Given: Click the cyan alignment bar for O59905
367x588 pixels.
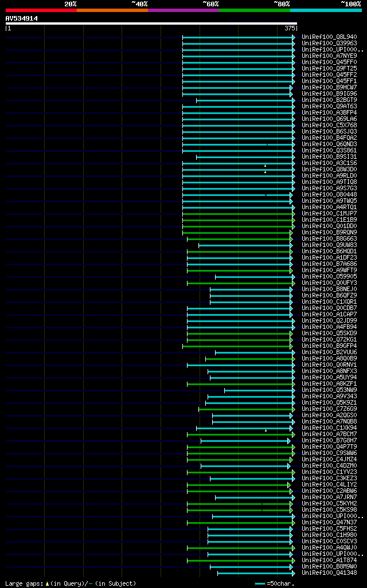Looking at the screenshot, I should [254, 277].
